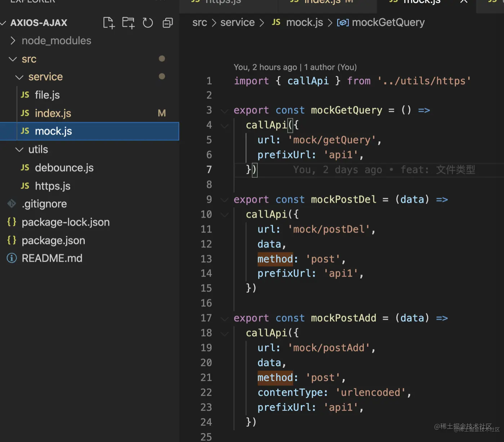Fold the mockPostAdd function at line 17

(225, 318)
